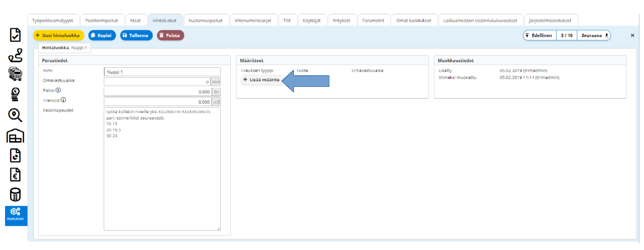Image resolution: width=644 pixels, height=250 pixels.
Task: Open the trucks fleet sidebar icon
Action: point(16,74)
